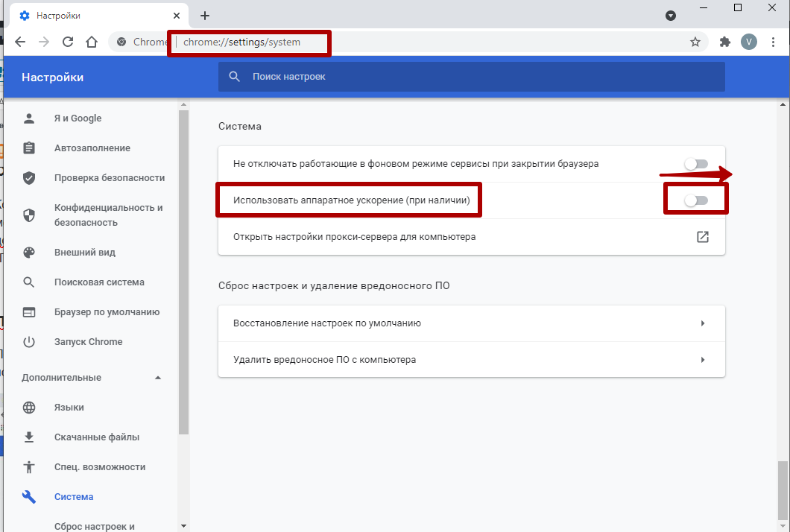Click the sidebar scrollbar down arrow
Image resolution: width=790 pixels, height=532 pixels.
point(183,526)
